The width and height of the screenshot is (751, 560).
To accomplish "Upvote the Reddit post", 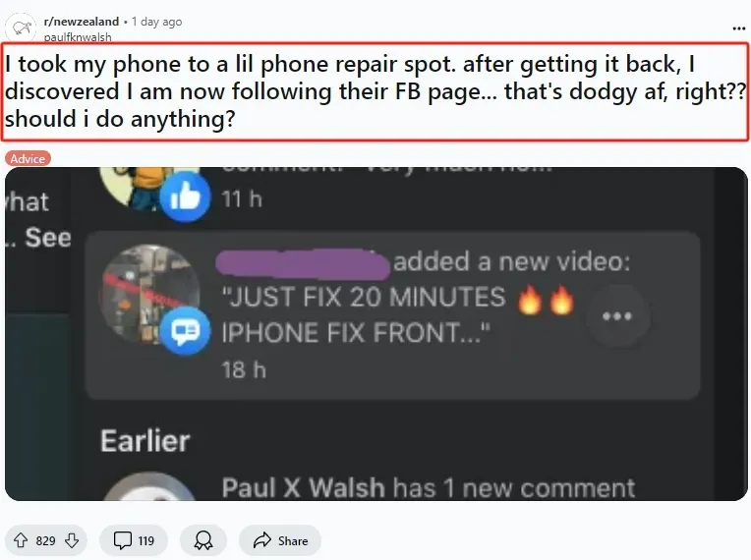I will (20, 540).
